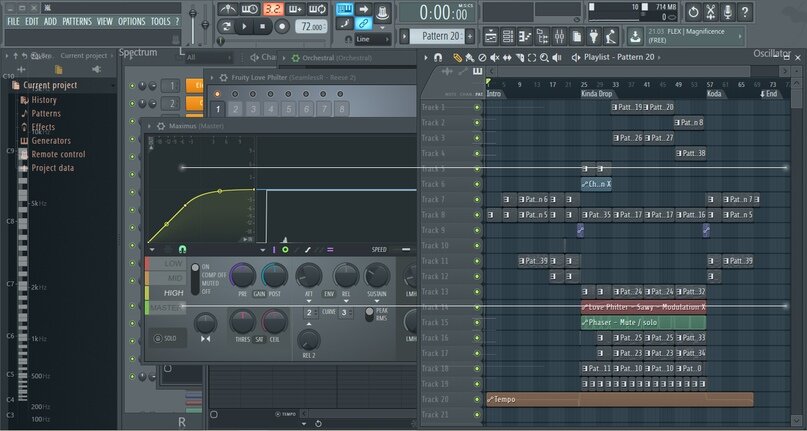807x431 pixels.
Task: Click the Maximus THRES knob
Action: coord(242,322)
